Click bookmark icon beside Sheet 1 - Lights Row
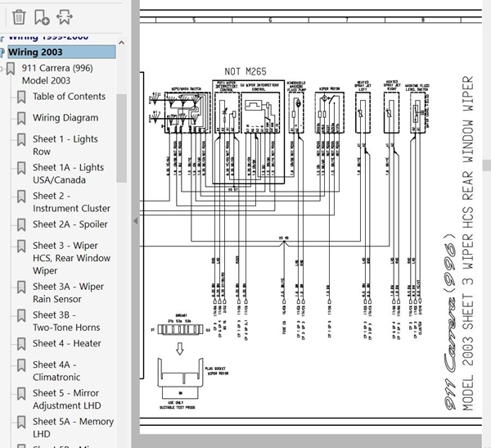The width and height of the screenshot is (491, 448). pyautogui.click(x=21, y=140)
